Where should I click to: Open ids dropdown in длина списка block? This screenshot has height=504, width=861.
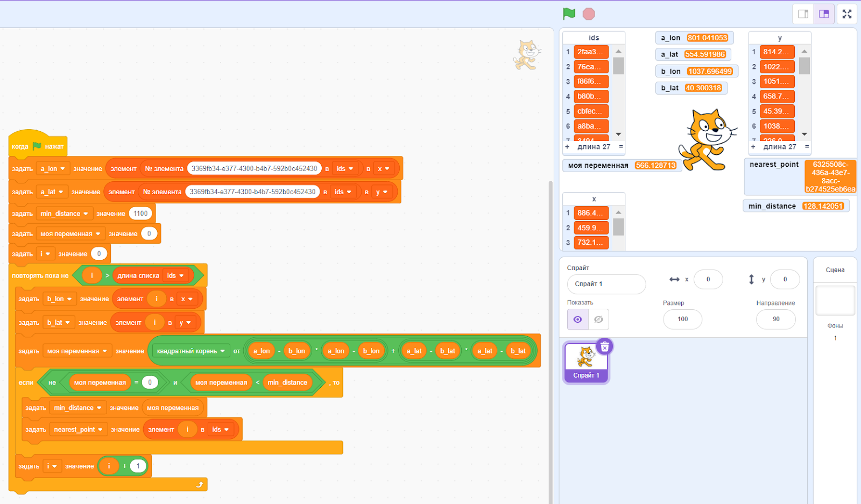pyautogui.click(x=175, y=275)
